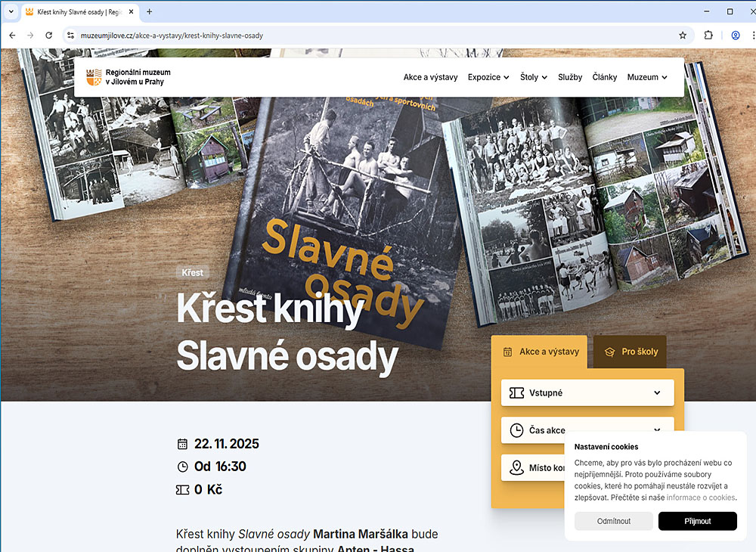
Task: Accept cookies with Přijmout button
Action: tap(697, 521)
